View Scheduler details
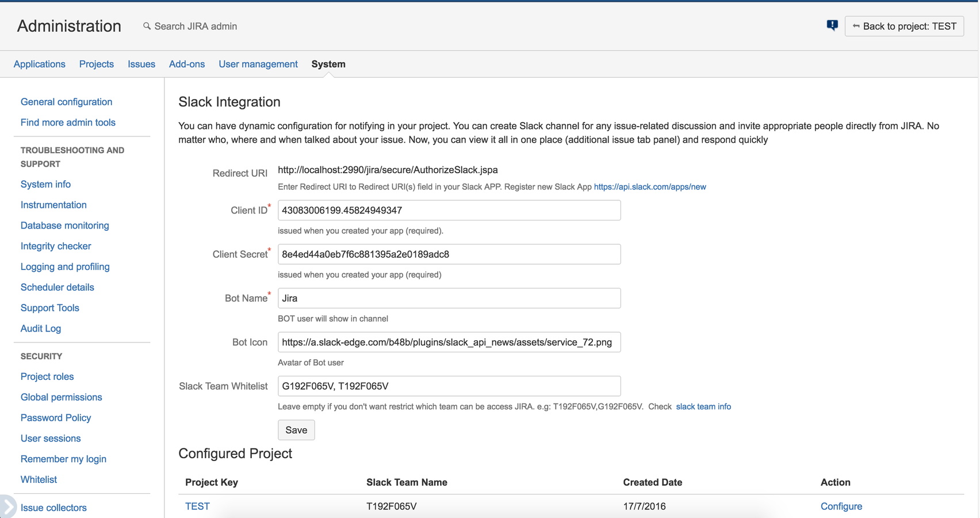This screenshot has width=980, height=518. click(58, 287)
